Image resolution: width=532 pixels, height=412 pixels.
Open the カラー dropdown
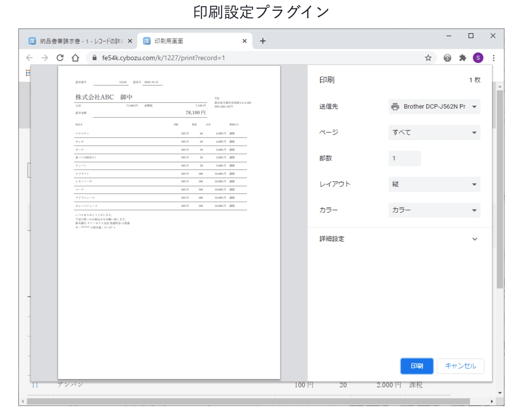pos(434,210)
